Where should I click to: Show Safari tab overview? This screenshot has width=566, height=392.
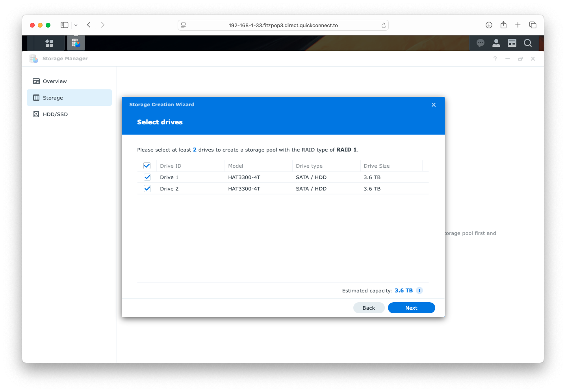point(533,25)
